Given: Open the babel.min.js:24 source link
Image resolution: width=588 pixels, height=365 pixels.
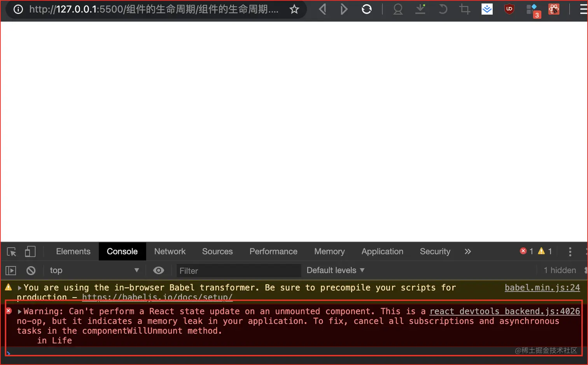Looking at the screenshot, I should (x=542, y=288).
